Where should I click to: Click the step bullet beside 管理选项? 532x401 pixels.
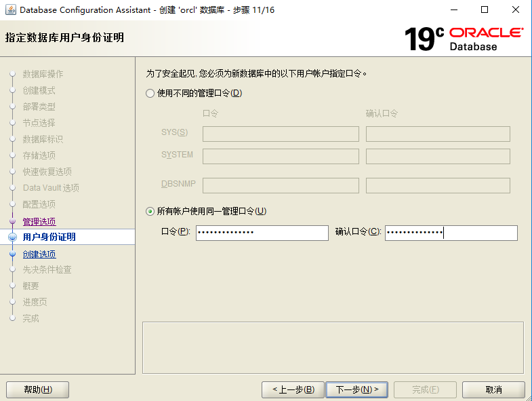pyautogui.click(x=12, y=222)
